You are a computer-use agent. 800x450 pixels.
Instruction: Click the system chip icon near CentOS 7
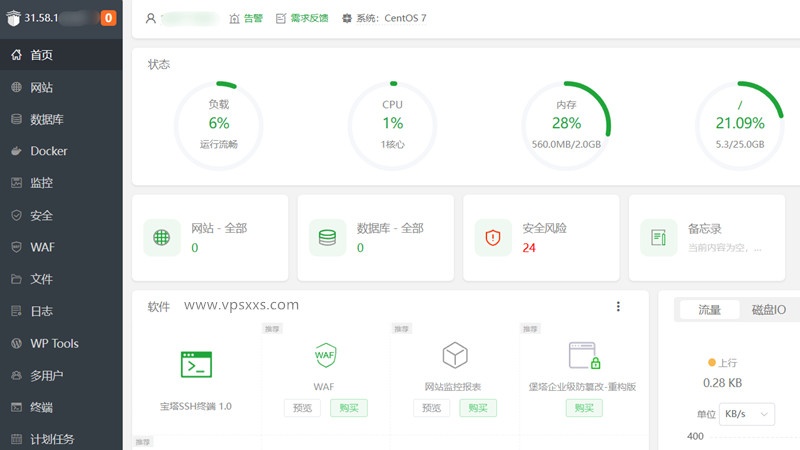tap(347, 18)
